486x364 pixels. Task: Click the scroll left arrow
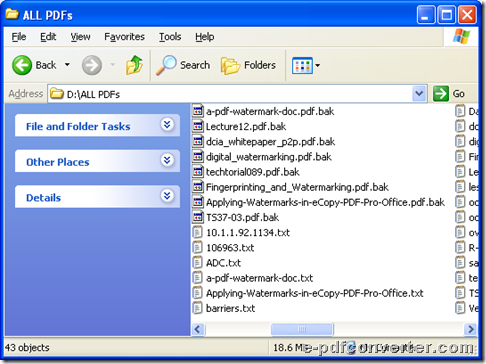click(x=198, y=329)
